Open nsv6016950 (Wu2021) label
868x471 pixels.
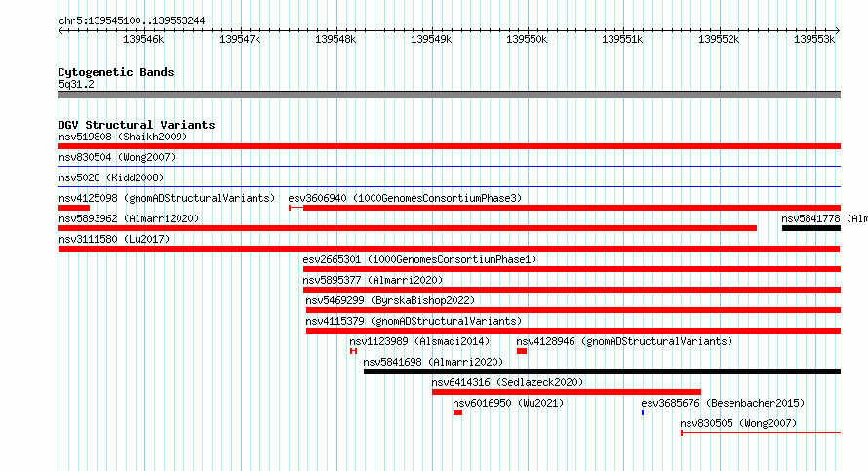508,403
